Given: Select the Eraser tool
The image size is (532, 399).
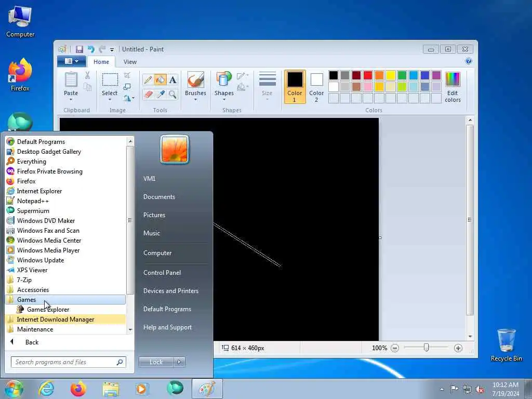Looking at the screenshot, I should 148,94.
